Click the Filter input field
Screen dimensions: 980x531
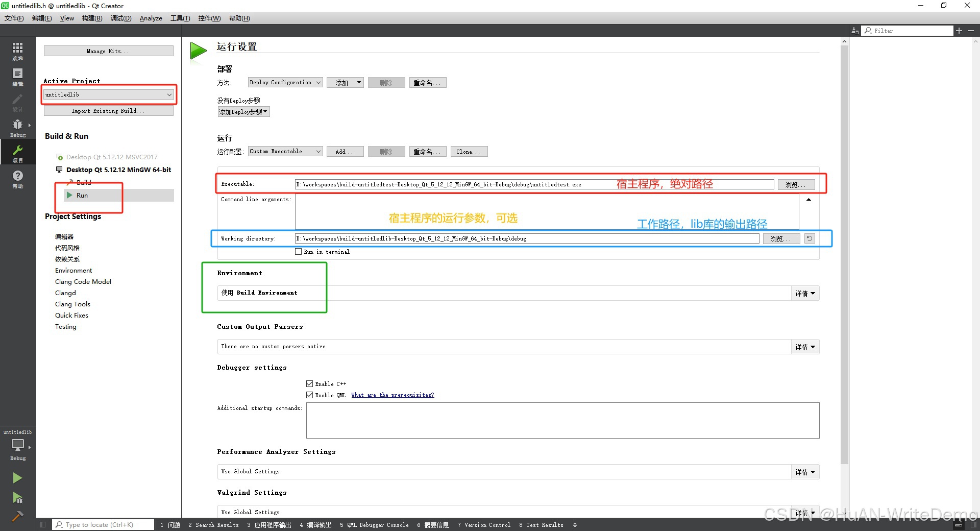pyautogui.click(x=908, y=31)
